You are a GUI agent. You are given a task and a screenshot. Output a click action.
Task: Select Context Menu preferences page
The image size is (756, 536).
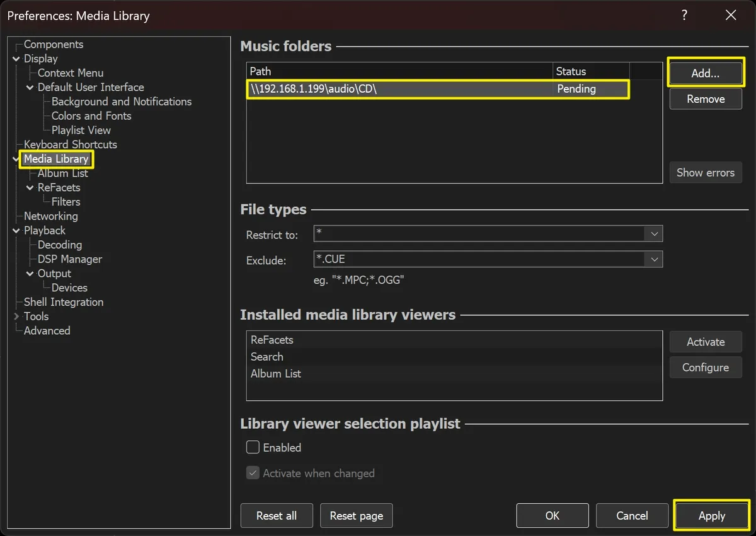[x=71, y=73]
